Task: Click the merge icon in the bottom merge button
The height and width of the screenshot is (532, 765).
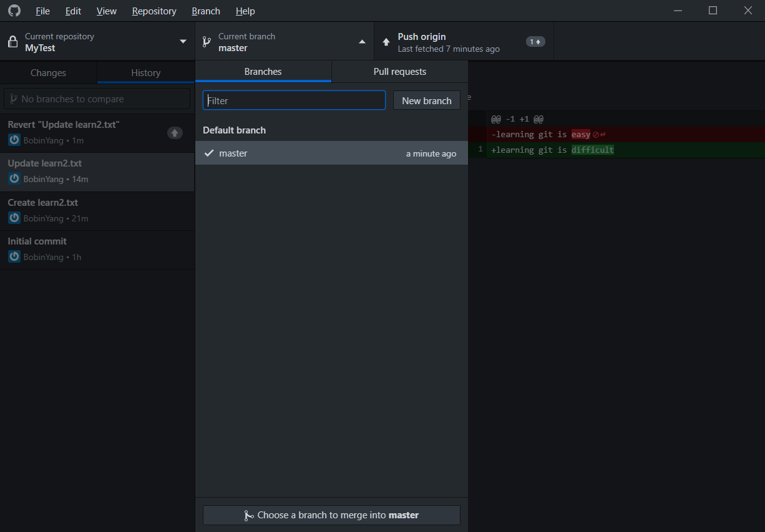Action: 249,515
